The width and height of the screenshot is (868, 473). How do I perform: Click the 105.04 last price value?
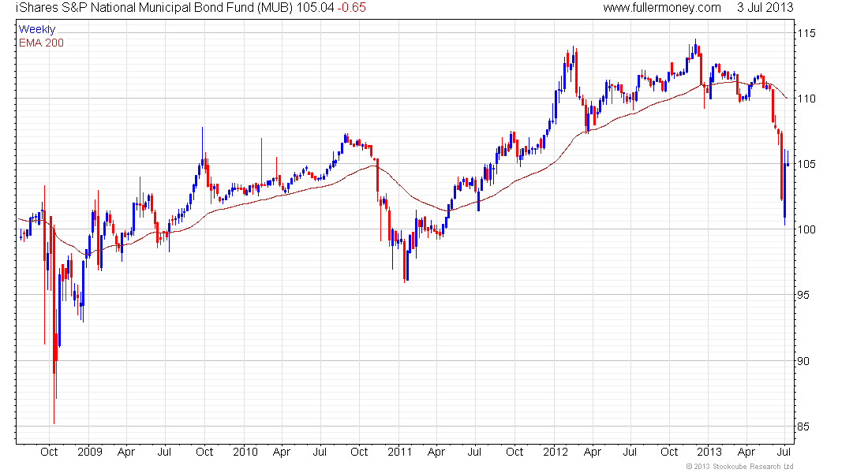click(x=315, y=8)
